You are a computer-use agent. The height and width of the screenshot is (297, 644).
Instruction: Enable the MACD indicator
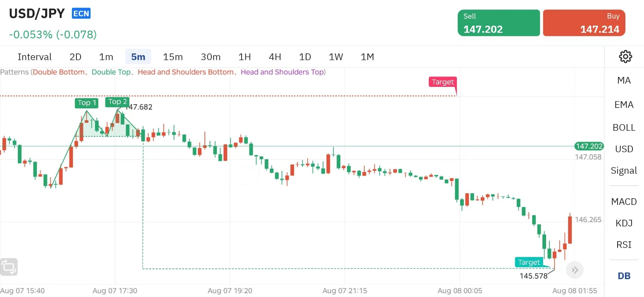click(624, 201)
